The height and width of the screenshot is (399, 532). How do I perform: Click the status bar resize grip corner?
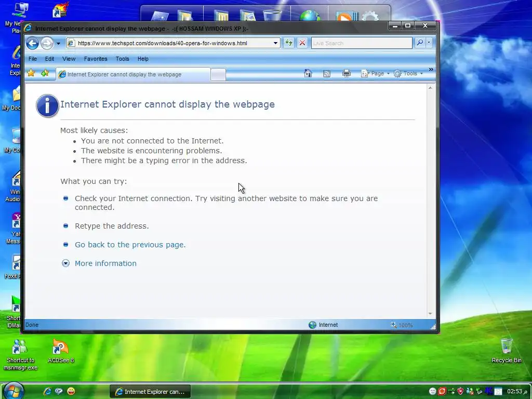tap(433, 327)
